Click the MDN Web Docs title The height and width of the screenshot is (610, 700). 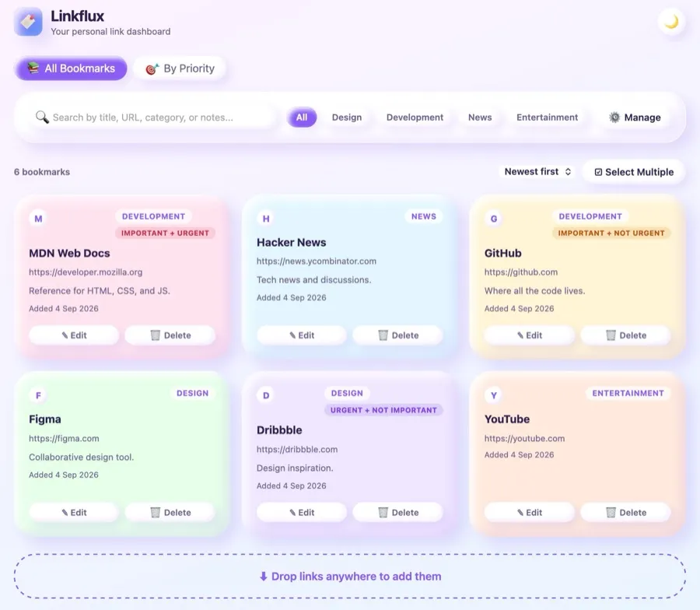pos(70,253)
